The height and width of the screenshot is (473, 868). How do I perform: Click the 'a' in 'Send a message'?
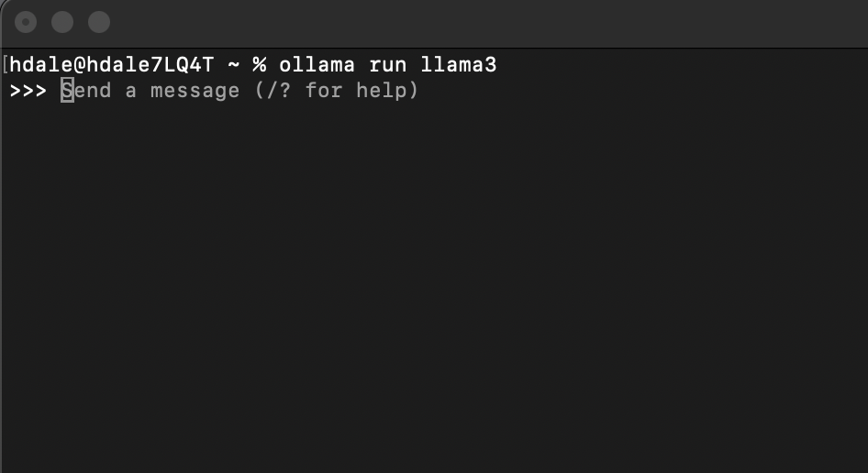click(x=130, y=90)
